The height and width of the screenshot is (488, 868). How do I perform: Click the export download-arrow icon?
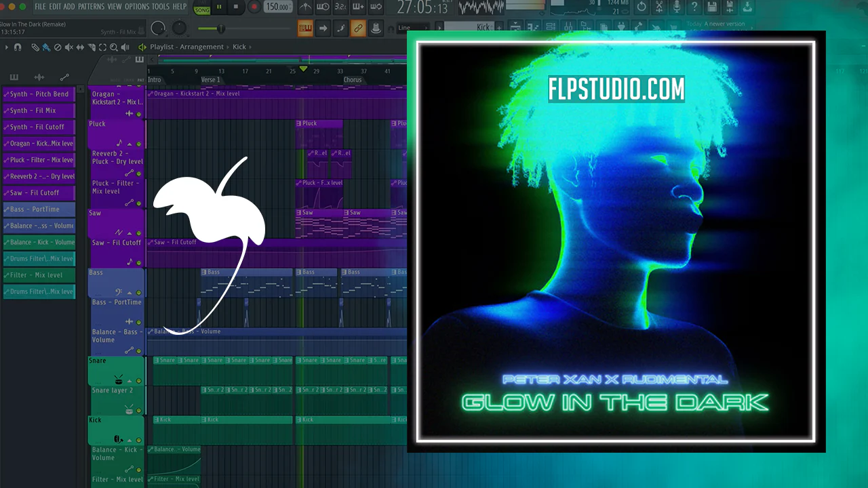click(x=747, y=7)
